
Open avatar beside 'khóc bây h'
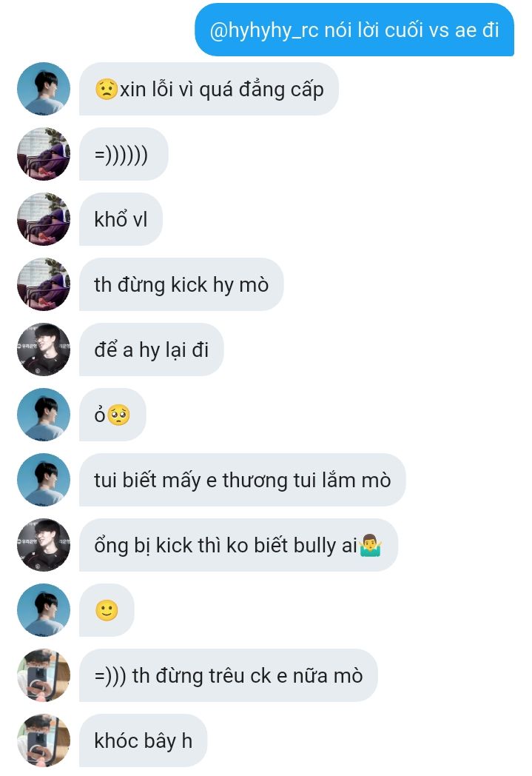[44, 740]
